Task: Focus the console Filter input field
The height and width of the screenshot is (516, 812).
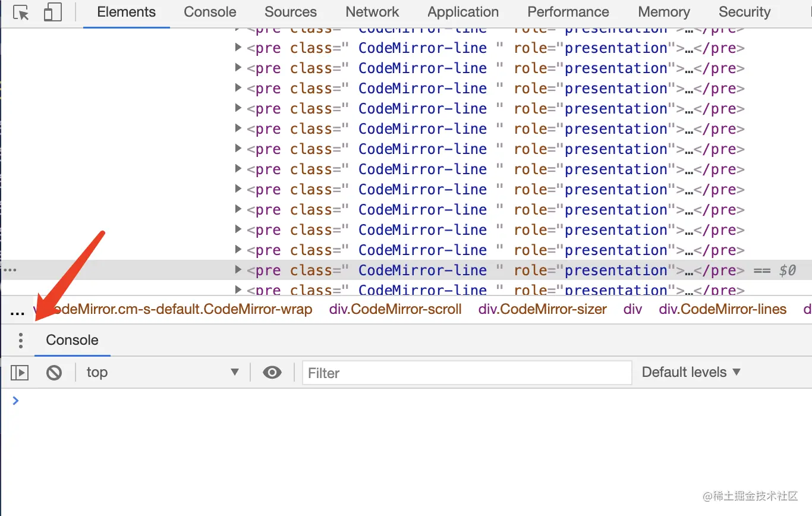Action: 467,373
